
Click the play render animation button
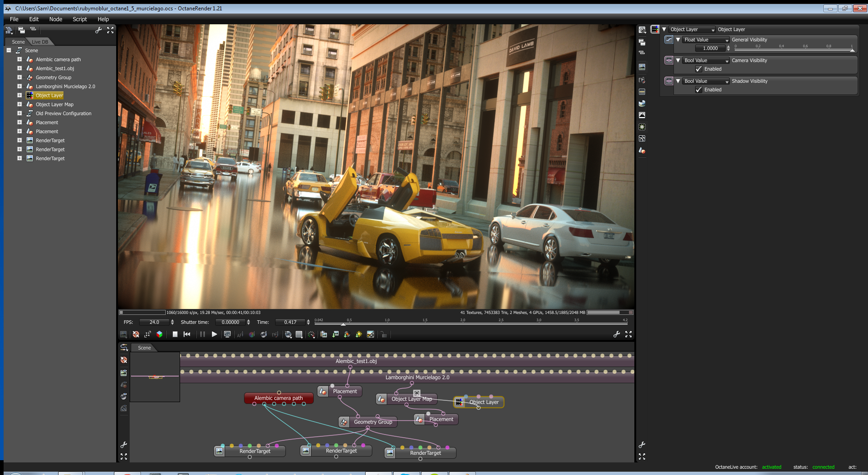point(214,334)
